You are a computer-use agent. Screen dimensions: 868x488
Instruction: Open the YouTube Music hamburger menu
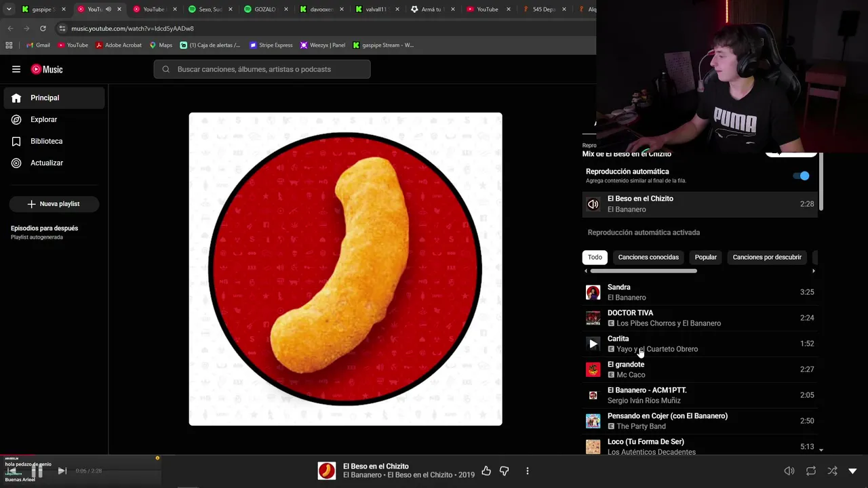tap(16, 69)
